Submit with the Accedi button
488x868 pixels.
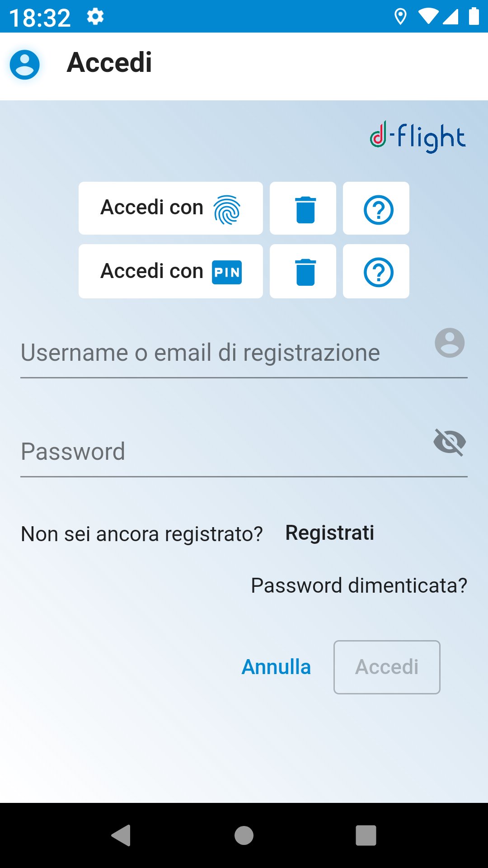(x=387, y=667)
